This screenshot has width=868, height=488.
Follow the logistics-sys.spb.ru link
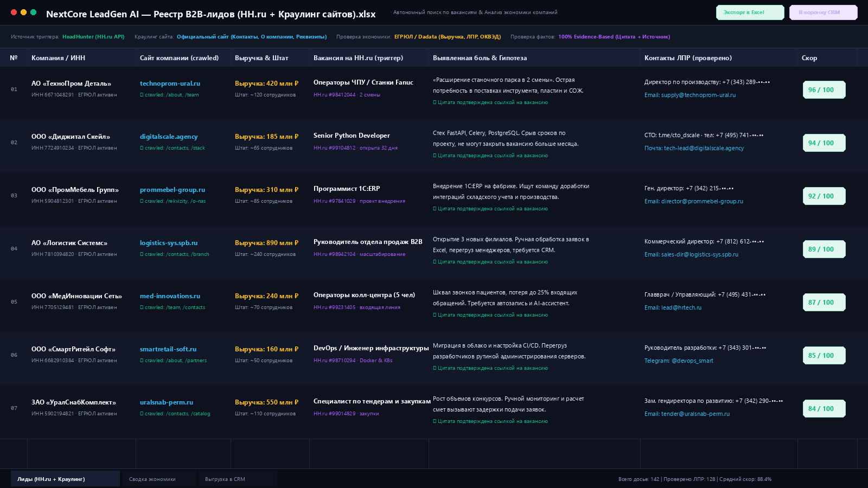(x=169, y=243)
